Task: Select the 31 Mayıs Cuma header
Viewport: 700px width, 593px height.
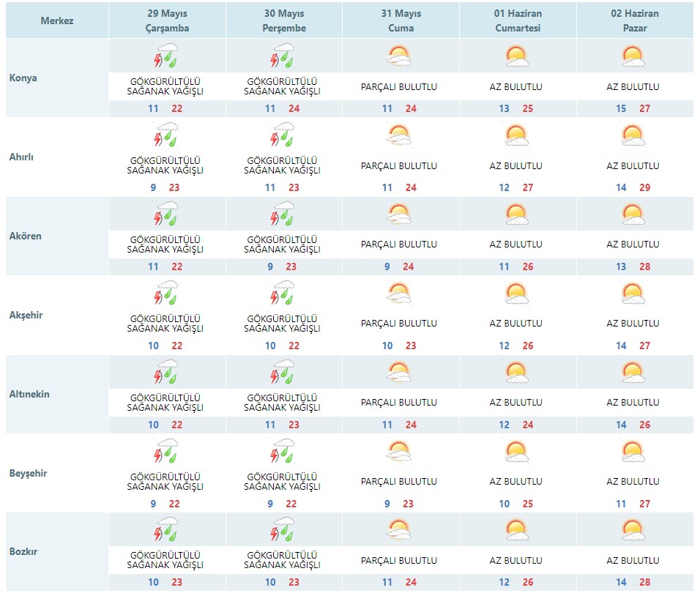Action: click(x=401, y=20)
